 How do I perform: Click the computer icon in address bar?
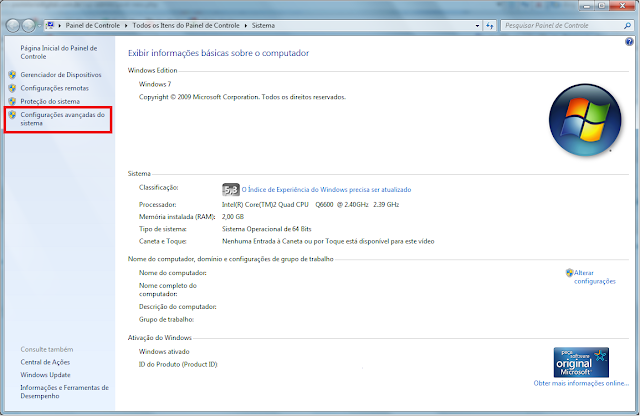pos(50,25)
